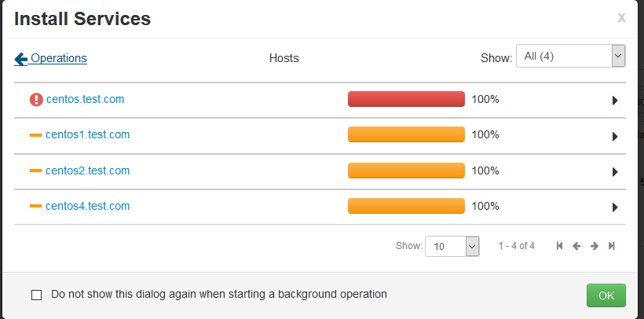The height and width of the screenshot is (319, 644).
Task: Go to the first page of hosts
Action: pos(559,246)
